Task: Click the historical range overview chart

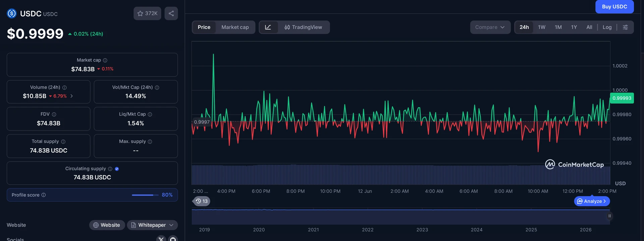Action: coord(401,216)
